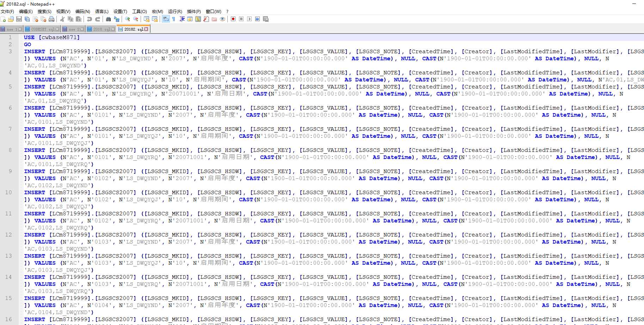The height and width of the screenshot is (325, 644).
Task: Open the 设置(T) menu
Action: coord(120,11)
